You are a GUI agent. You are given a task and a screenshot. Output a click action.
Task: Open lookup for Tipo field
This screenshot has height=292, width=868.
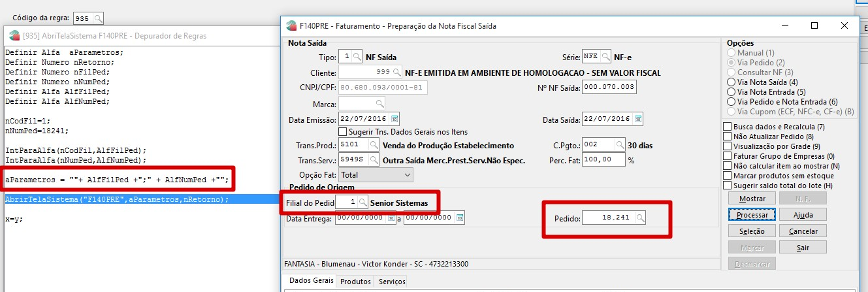[x=356, y=56]
